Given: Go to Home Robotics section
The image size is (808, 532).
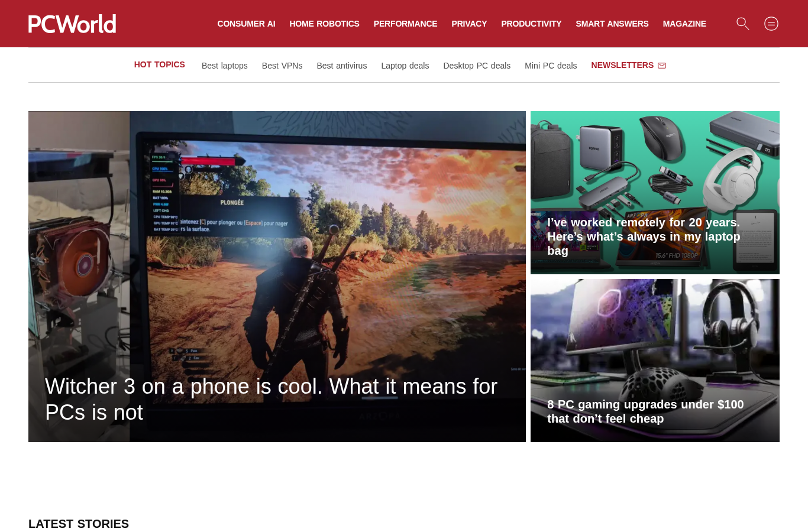Looking at the screenshot, I should (324, 24).
